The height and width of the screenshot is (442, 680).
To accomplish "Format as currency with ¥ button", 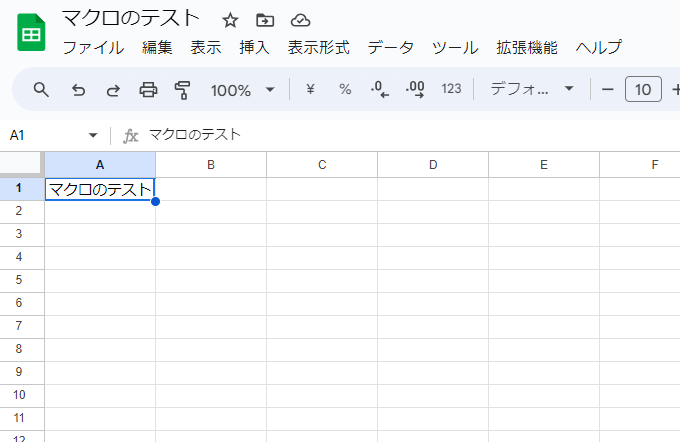I will (x=310, y=89).
